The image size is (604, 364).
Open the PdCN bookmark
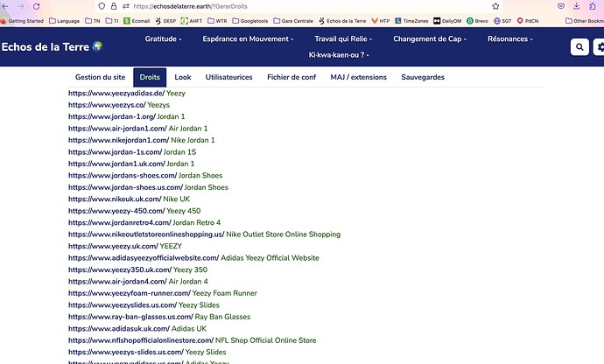click(528, 21)
